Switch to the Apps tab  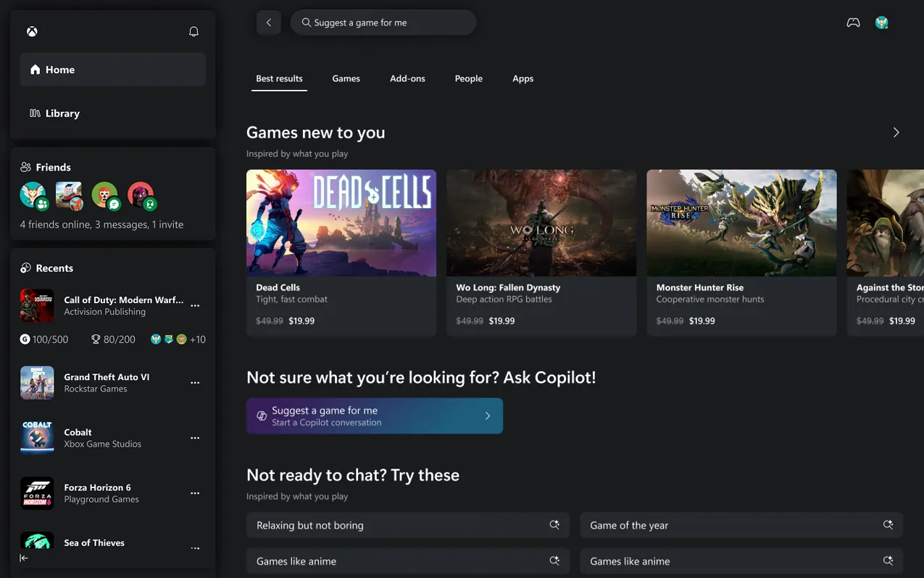coord(523,78)
